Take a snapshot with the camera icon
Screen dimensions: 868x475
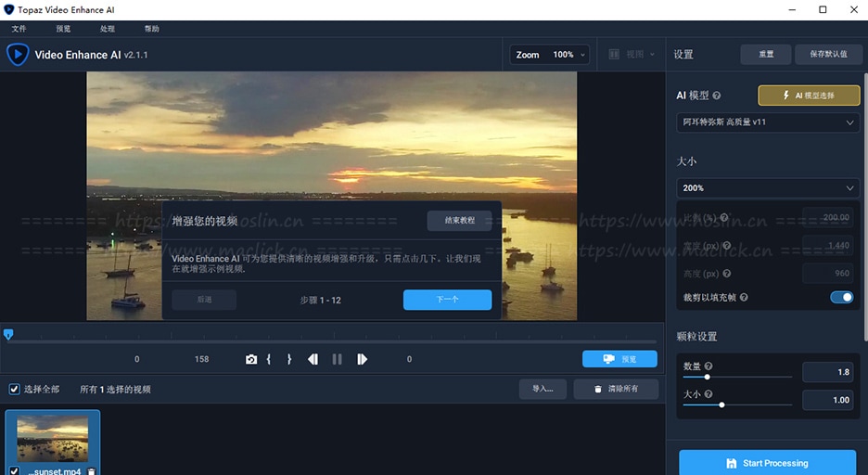tap(251, 359)
